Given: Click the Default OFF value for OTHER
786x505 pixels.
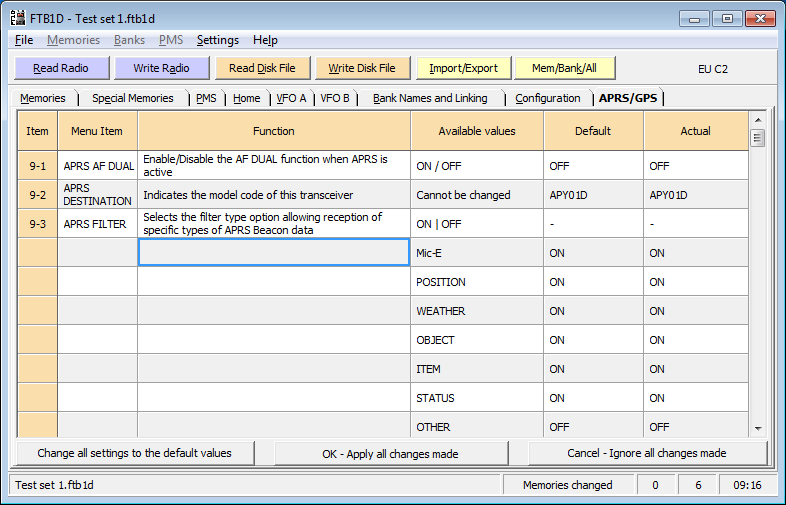Looking at the screenshot, I should [594, 425].
